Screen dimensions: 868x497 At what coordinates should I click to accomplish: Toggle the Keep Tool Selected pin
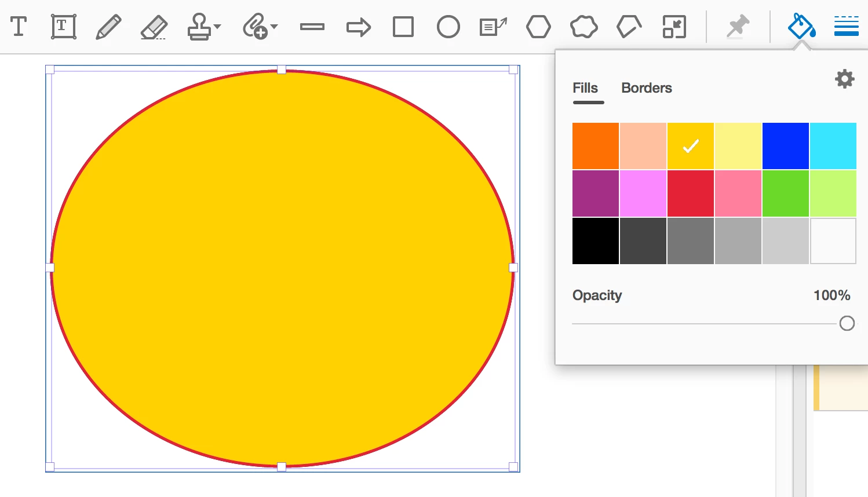coord(738,27)
